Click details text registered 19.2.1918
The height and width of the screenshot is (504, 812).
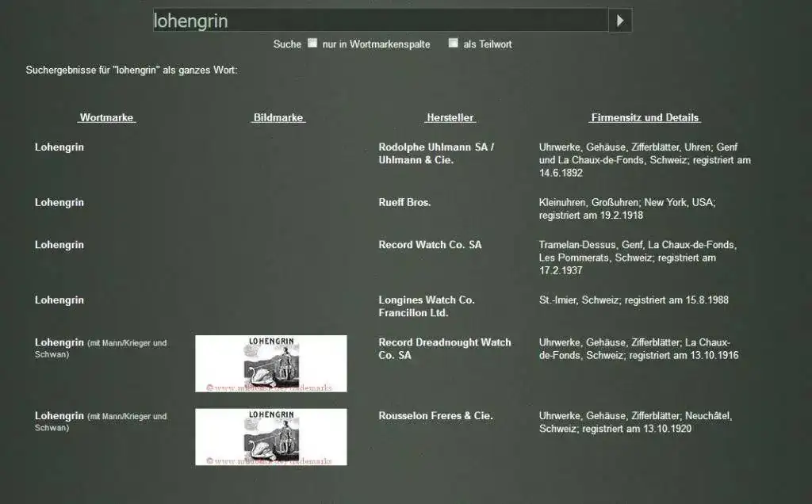[627, 208]
